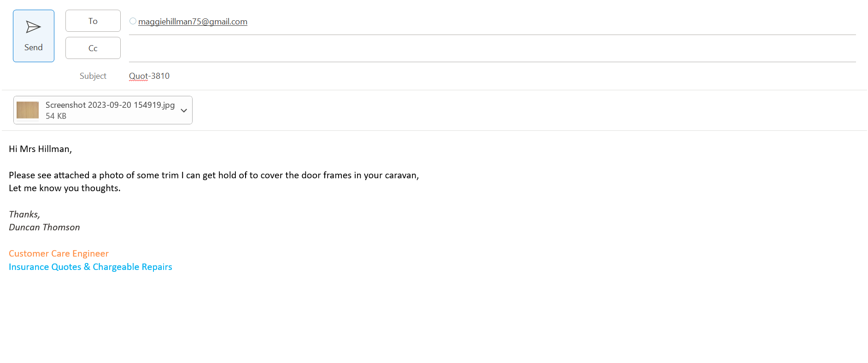Click the "Please see attached" body line
Image resolution: width=868 pixels, height=363 pixels.
click(x=213, y=176)
